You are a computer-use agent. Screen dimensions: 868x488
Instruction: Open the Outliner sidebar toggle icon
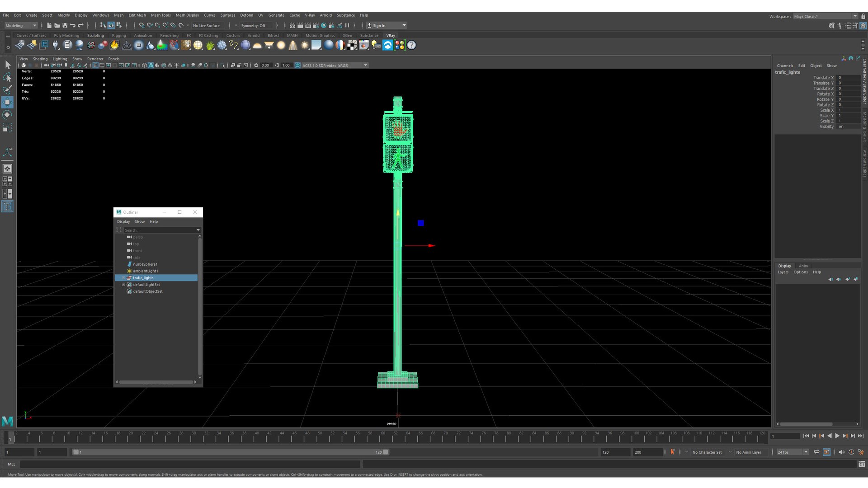point(7,206)
